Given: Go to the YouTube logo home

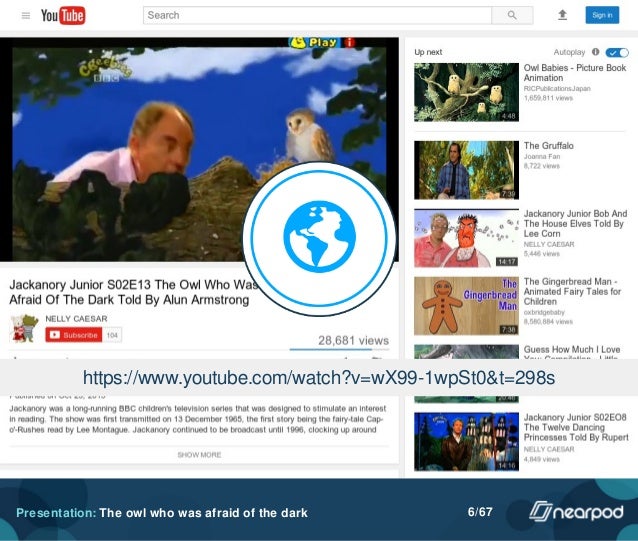Looking at the screenshot, I should 63,16.
